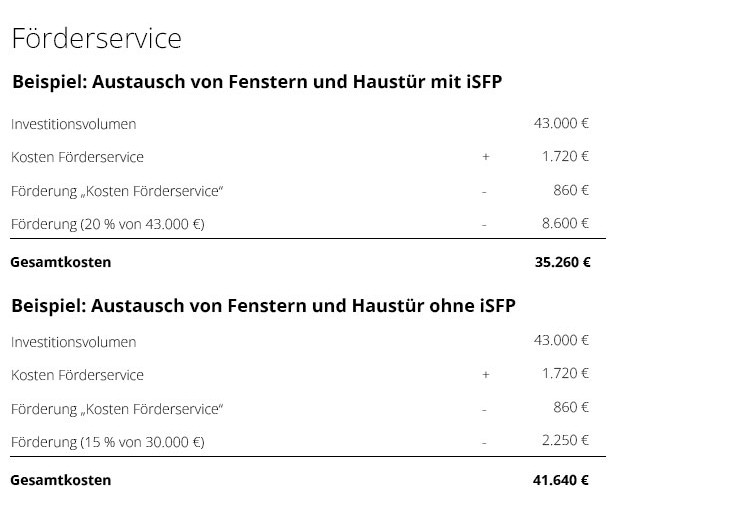Click the Förderservice page heading
The width and height of the screenshot is (750, 508).
[96, 39]
